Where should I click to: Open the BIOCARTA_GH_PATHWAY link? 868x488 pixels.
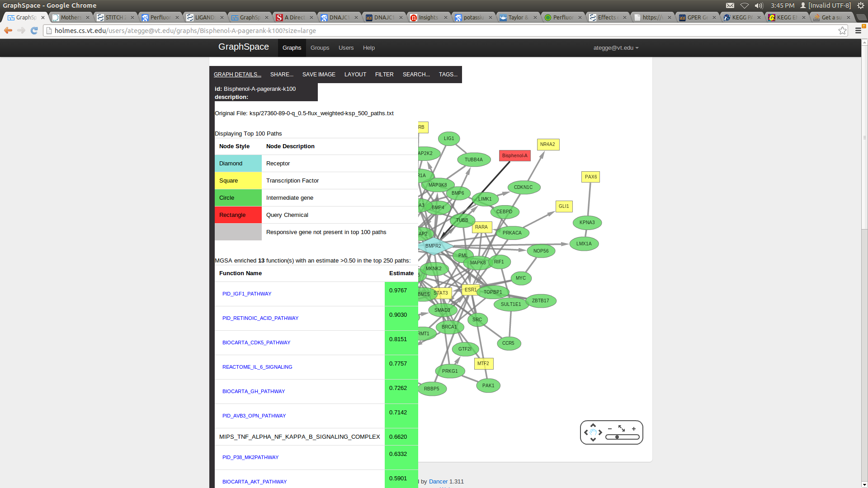click(254, 391)
